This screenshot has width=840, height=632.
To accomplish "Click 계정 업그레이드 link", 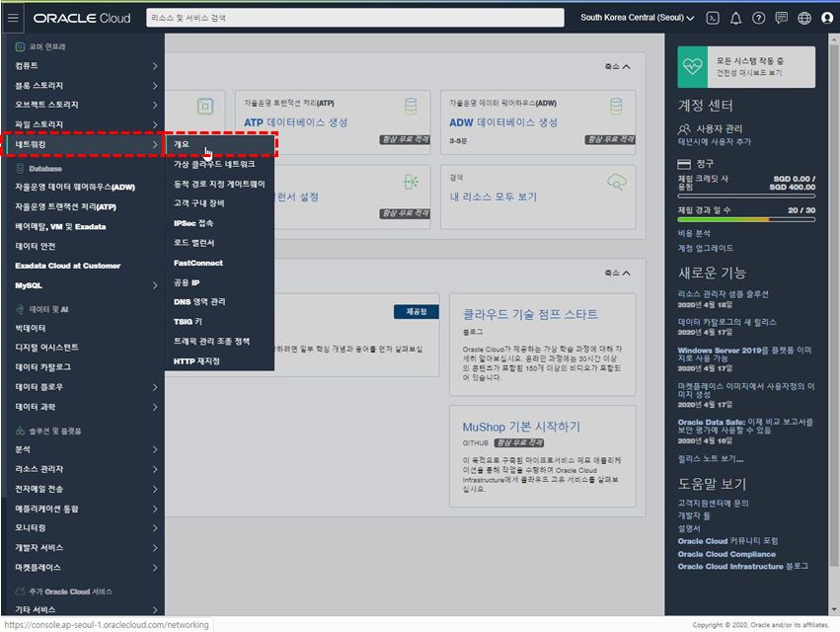I will pyautogui.click(x=705, y=248).
